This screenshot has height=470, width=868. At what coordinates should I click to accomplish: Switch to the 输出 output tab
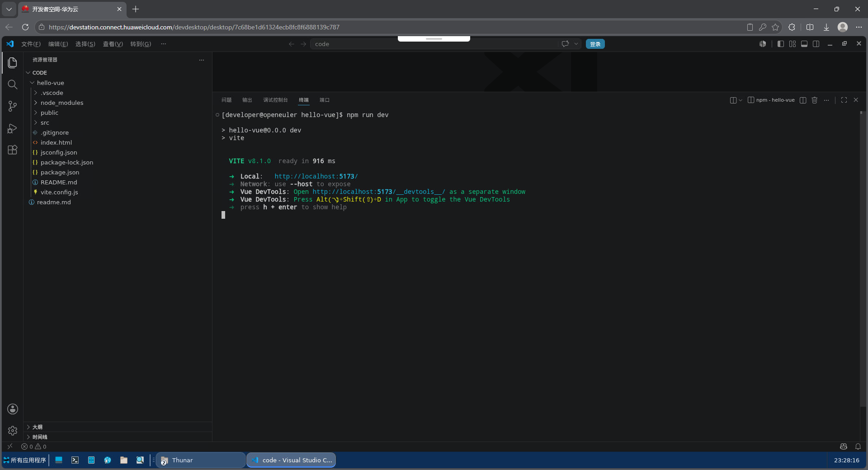pos(247,100)
